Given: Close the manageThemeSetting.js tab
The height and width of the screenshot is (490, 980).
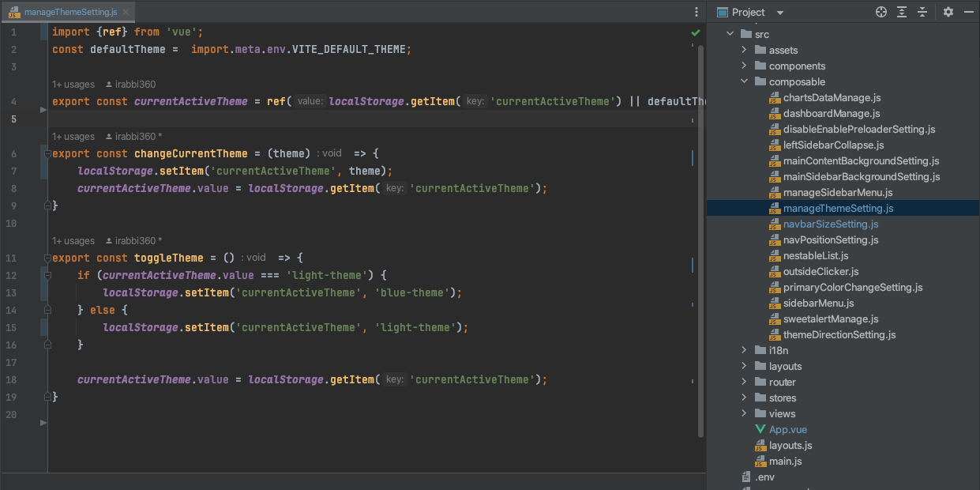Looking at the screenshot, I should click(x=125, y=12).
